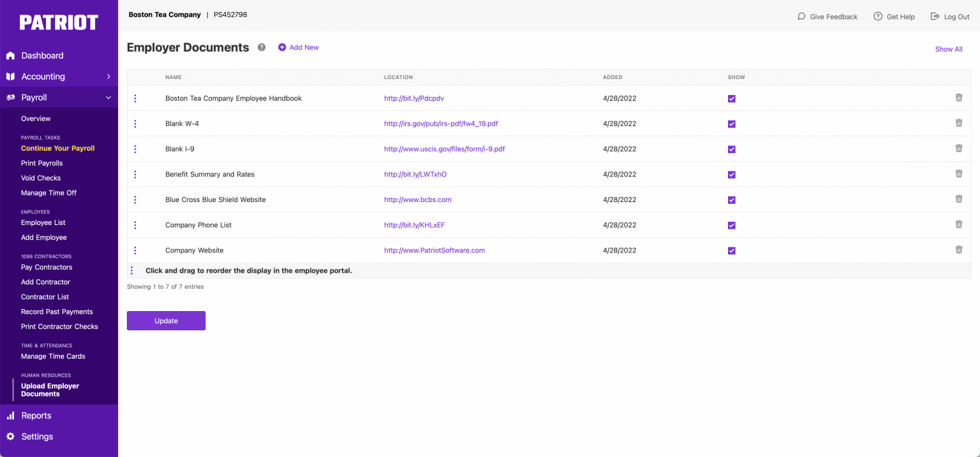980x457 pixels.
Task: Open http://www.bcbs.com link
Action: coord(418,199)
